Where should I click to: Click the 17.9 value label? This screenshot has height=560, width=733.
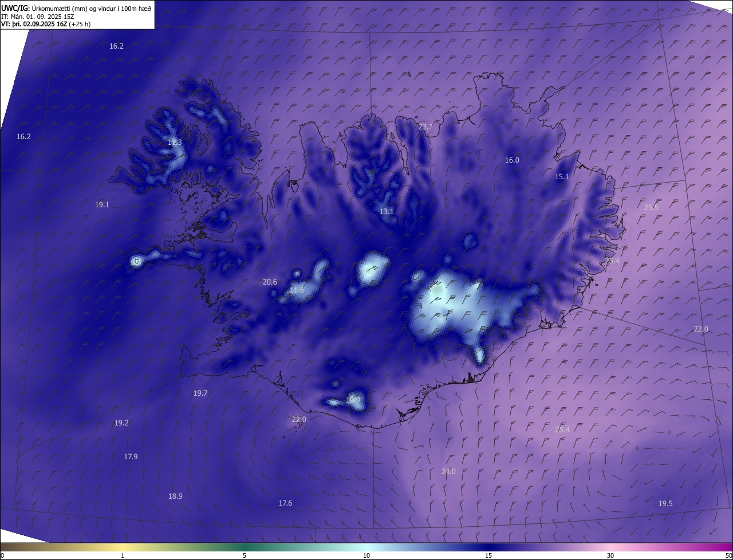pos(131,457)
